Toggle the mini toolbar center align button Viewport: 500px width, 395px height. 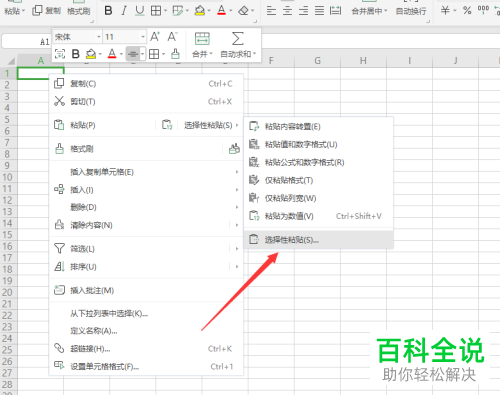click(133, 54)
